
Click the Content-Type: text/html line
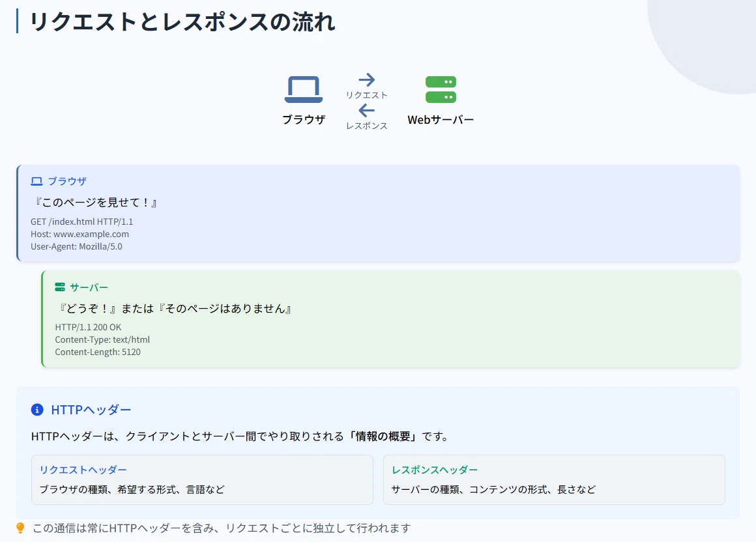tap(103, 339)
